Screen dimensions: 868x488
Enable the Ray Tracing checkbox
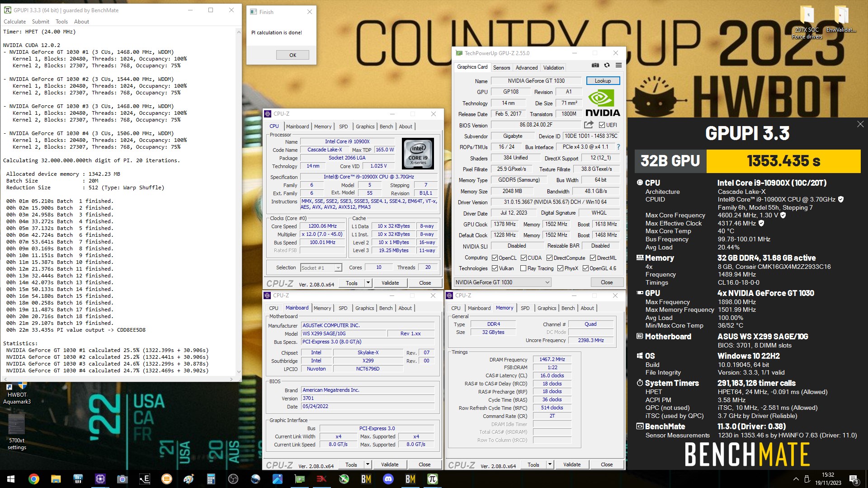pos(524,268)
